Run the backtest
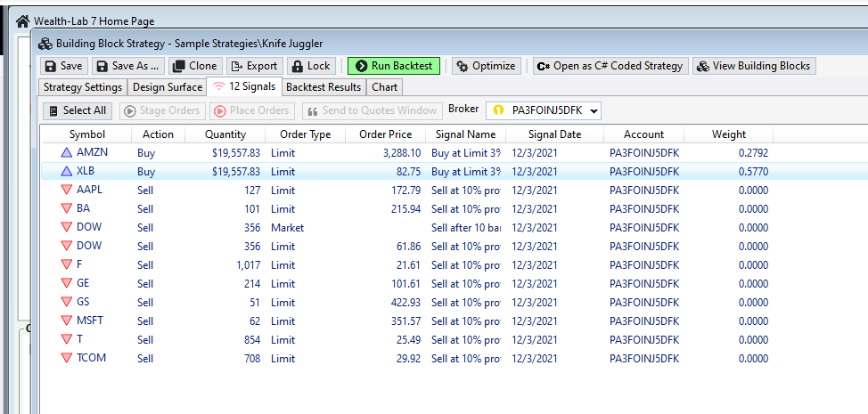The width and height of the screenshot is (868, 414). (394, 66)
